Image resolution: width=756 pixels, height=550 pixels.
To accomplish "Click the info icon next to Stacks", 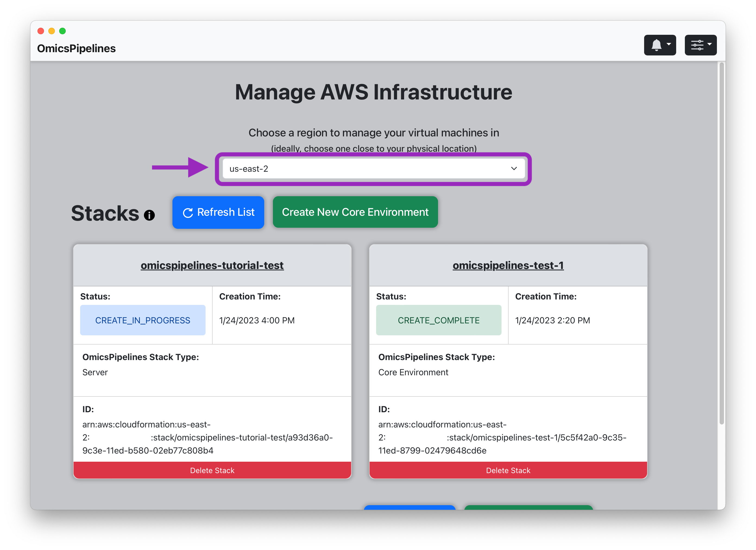I will pos(149,215).
